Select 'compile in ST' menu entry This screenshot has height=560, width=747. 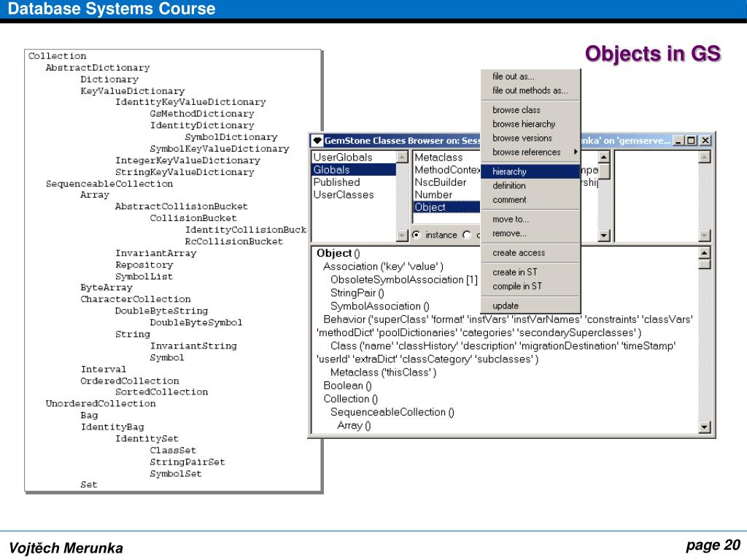(517, 286)
